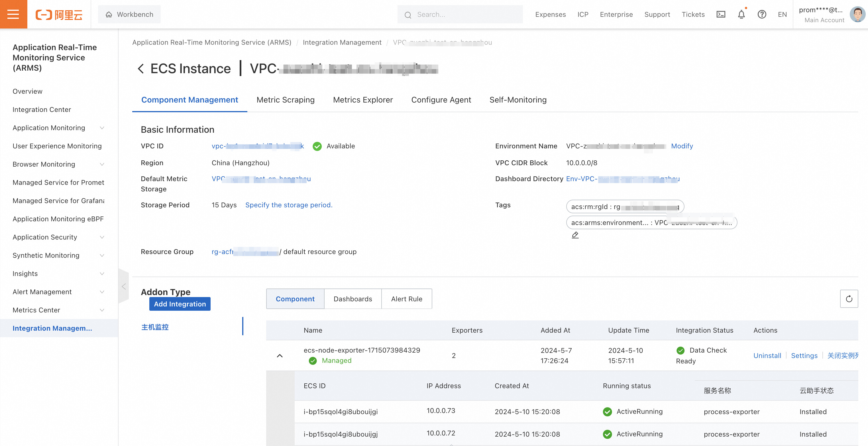This screenshot has height=446, width=868.
Task: Expand Application Monitoring menu
Action: pos(102,128)
